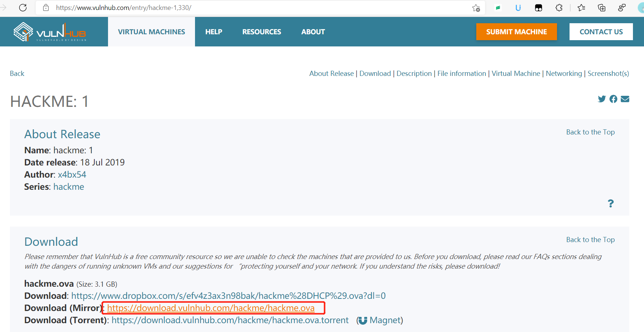This screenshot has width=644, height=332.
Task: Open the hackme series link
Action: pyautogui.click(x=69, y=186)
